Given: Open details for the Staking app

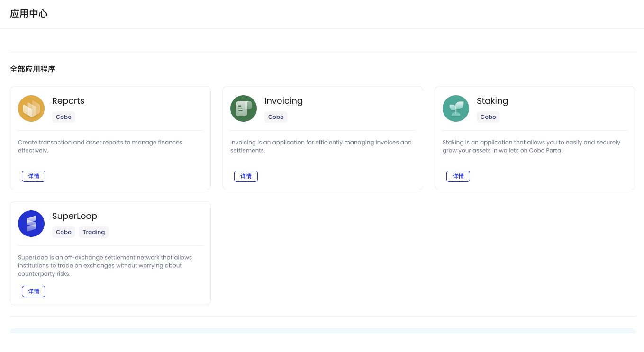Looking at the screenshot, I should (458, 176).
